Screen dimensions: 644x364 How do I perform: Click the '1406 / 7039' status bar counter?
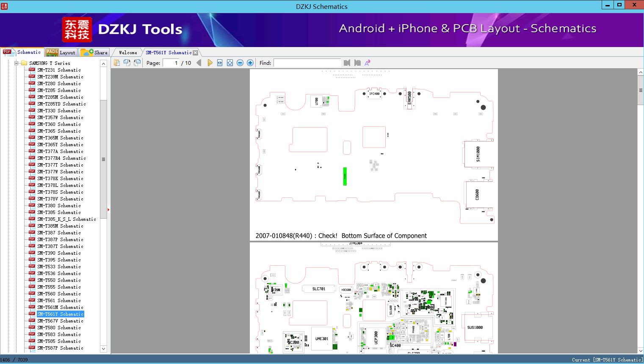14,360
